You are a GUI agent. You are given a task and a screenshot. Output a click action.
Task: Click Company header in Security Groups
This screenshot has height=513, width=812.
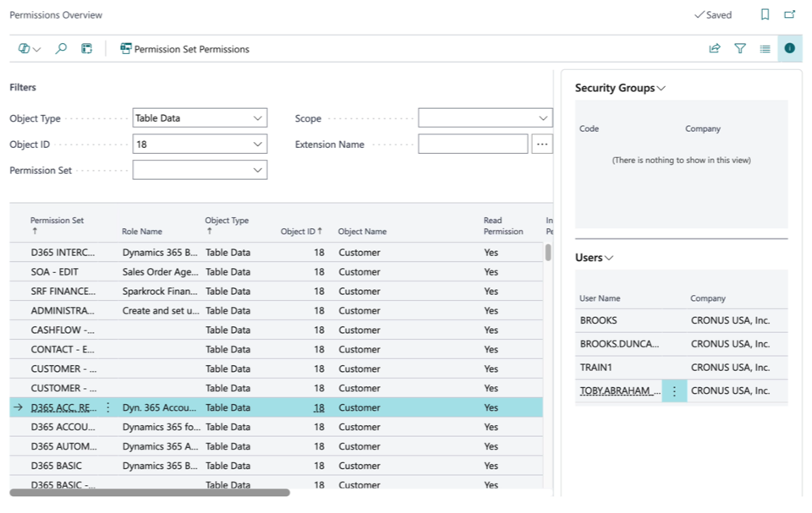tap(703, 128)
